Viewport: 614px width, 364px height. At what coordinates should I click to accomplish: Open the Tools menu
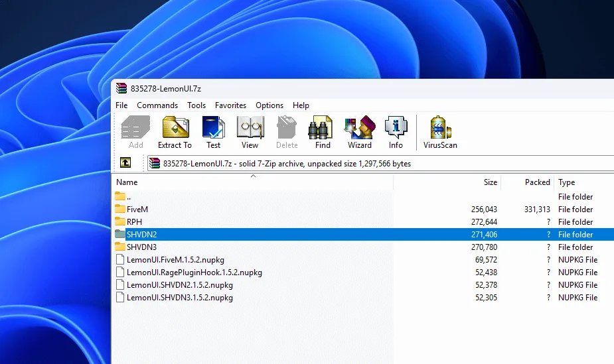coord(196,105)
